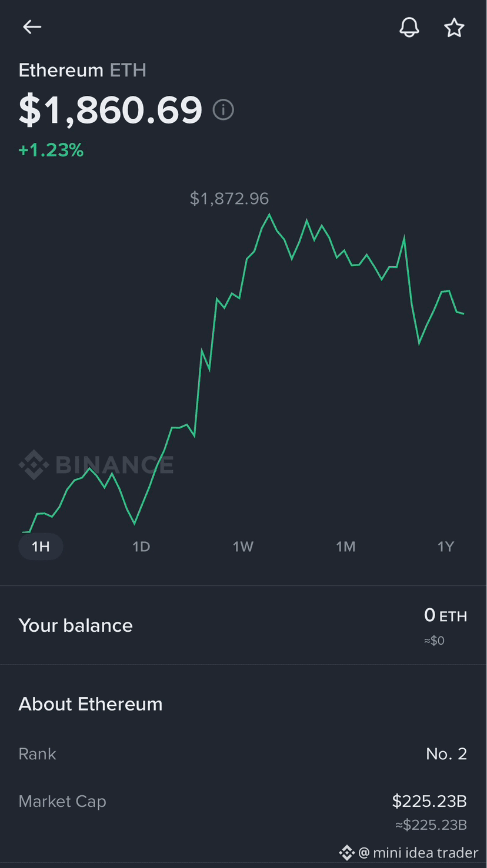487x868 pixels.
Task: Select the 1H chart range
Action: (41, 547)
